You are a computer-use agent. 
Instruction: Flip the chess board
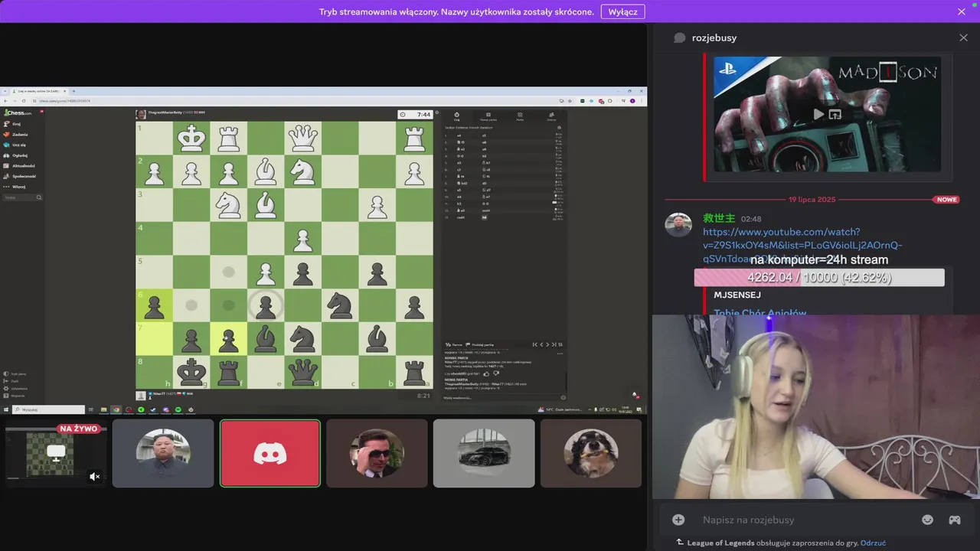560,344
